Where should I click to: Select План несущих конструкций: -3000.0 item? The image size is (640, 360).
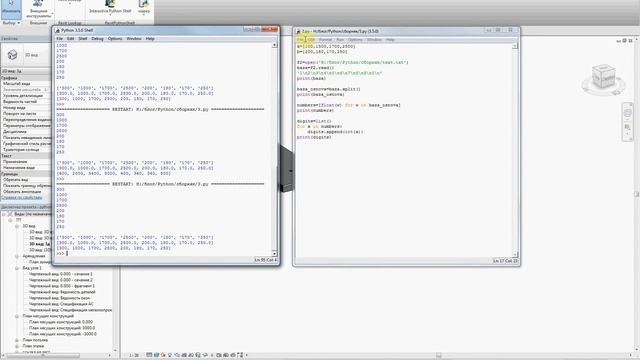[63, 334]
